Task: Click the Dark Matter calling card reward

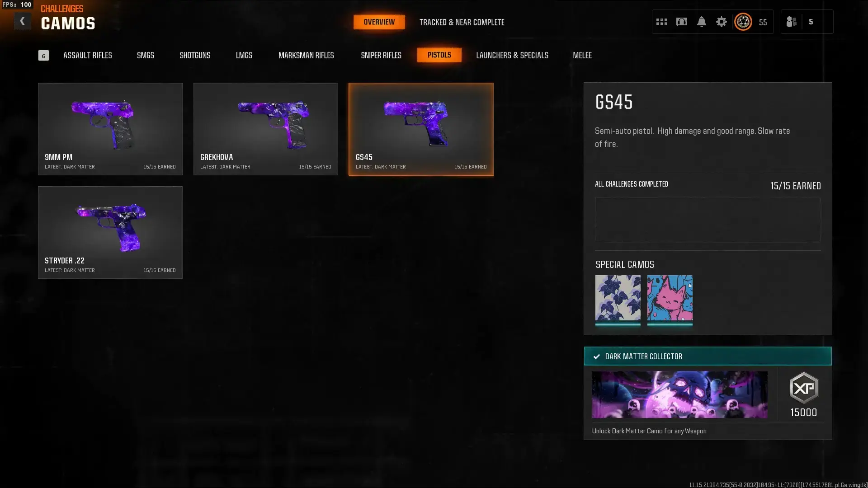Action: click(679, 394)
